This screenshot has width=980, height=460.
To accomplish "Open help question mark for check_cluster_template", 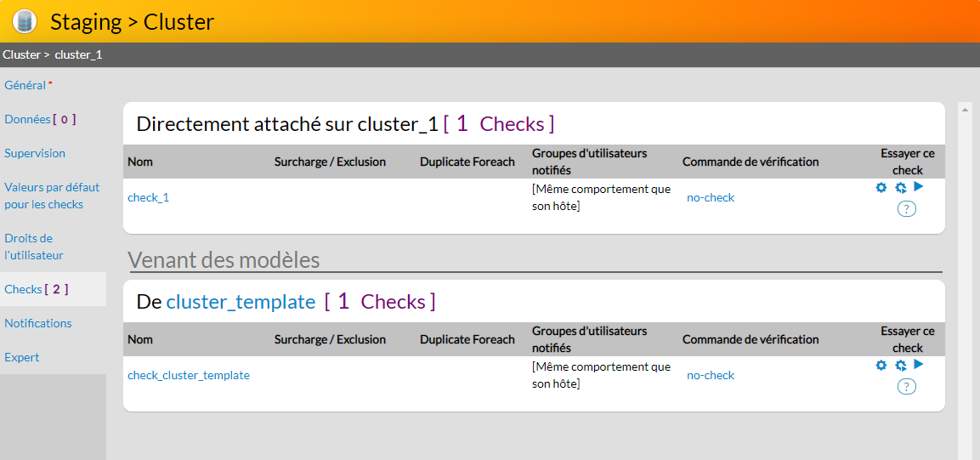I will pos(907,387).
